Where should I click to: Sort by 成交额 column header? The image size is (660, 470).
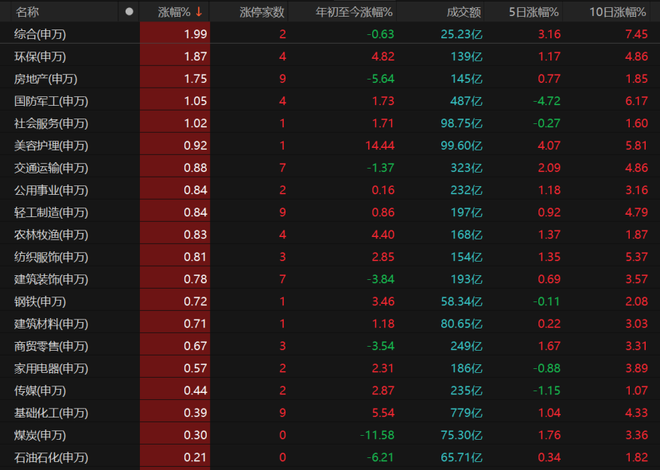[x=462, y=12]
